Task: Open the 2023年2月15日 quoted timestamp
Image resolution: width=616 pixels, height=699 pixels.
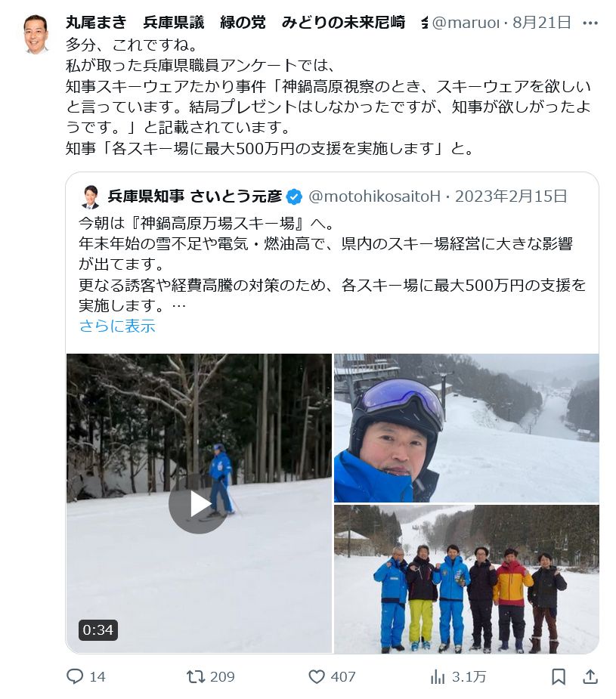Action: coord(511,196)
